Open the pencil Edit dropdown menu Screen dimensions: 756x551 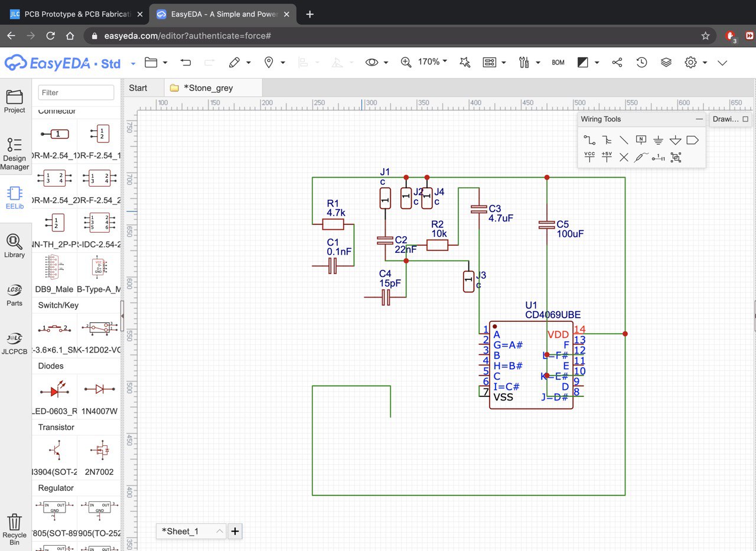[240, 63]
